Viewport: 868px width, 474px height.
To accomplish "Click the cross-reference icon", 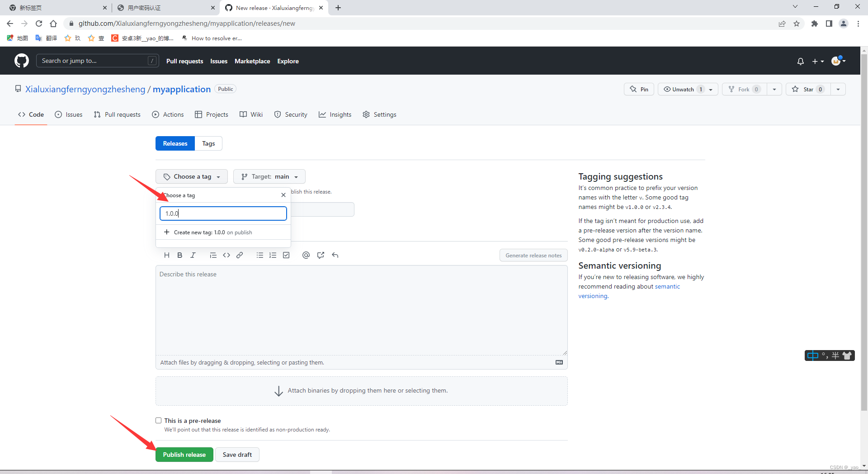I will [x=321, y=255].
